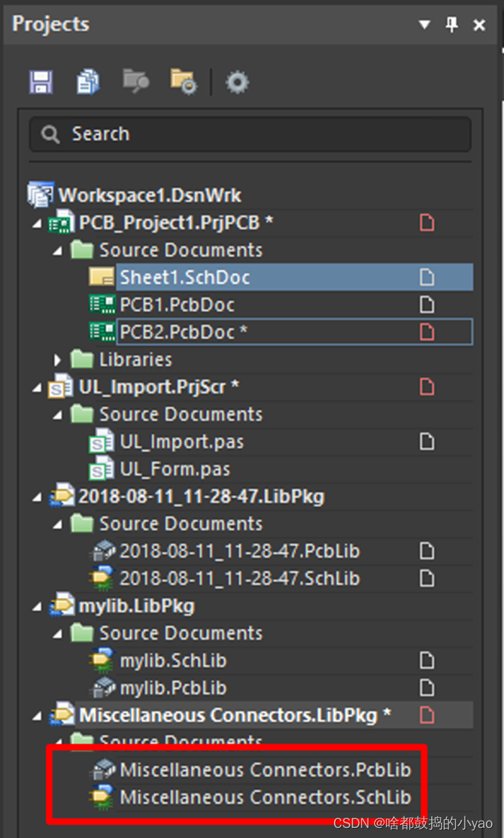This screenshot has height=838, width=504.
Task: Collapse the mylib.LibPkg project tree
Action: point(37,607)
